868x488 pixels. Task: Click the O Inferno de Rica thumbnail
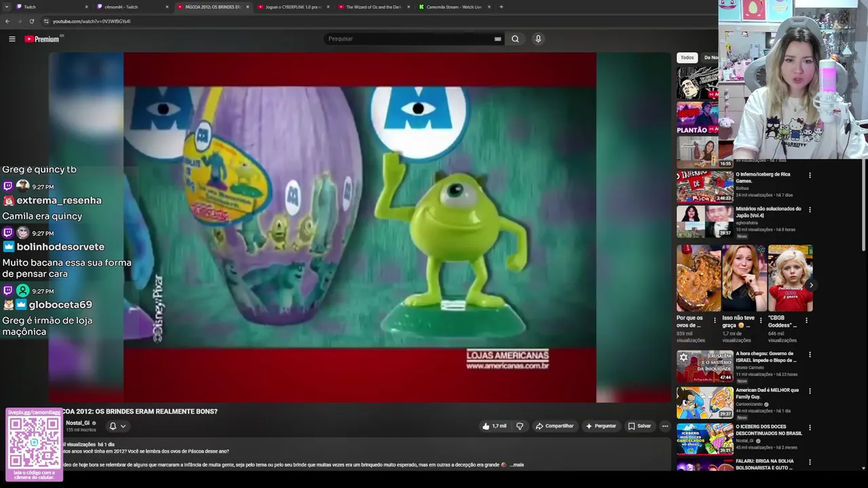(x=705, y=186)
